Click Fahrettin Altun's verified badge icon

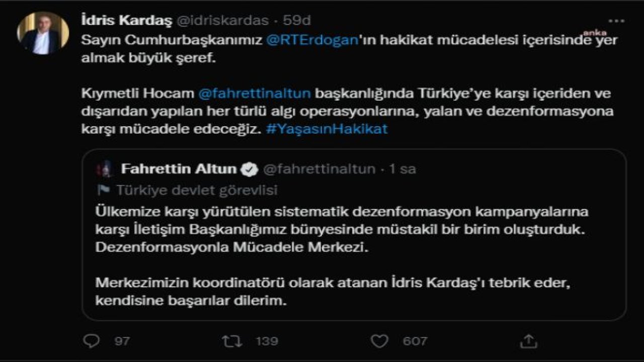click(x=249, y=169)
